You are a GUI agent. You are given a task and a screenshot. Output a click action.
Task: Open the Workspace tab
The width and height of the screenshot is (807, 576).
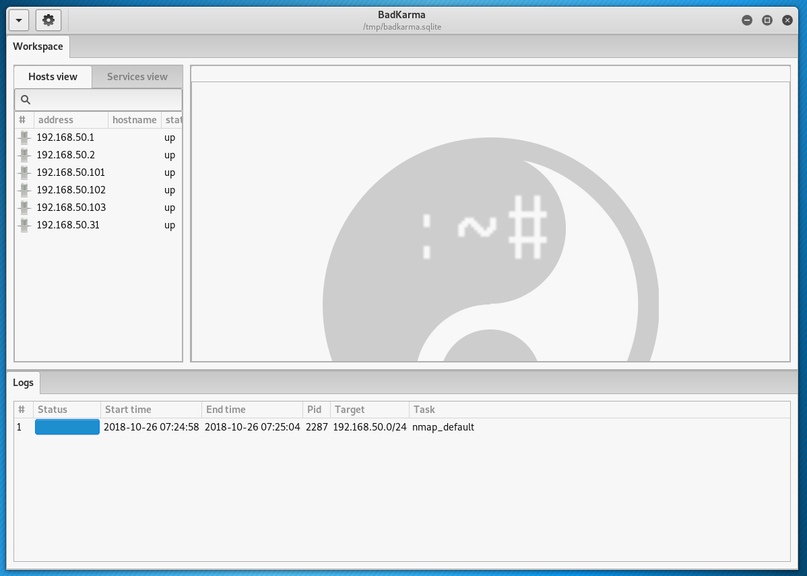click(38, 47)
